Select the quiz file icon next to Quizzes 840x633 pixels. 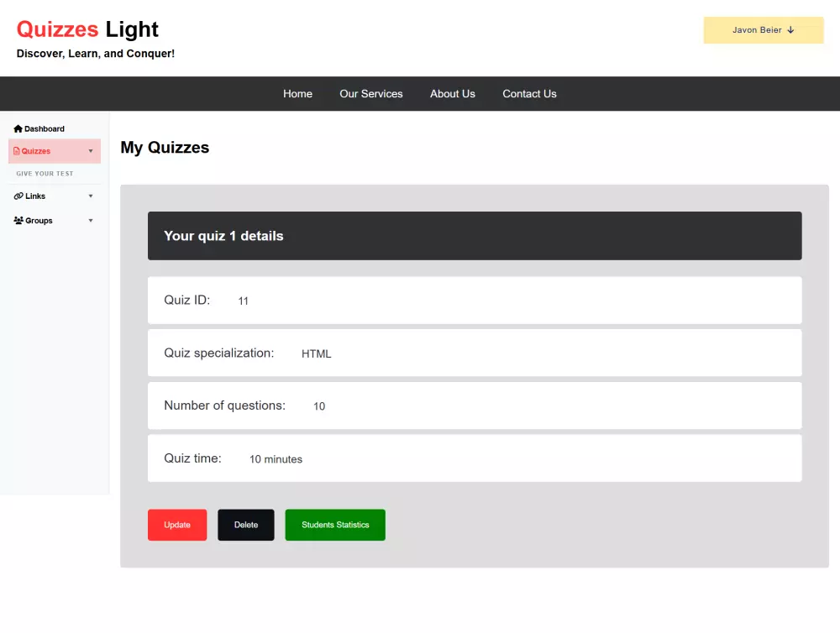(x=18, y=150)
